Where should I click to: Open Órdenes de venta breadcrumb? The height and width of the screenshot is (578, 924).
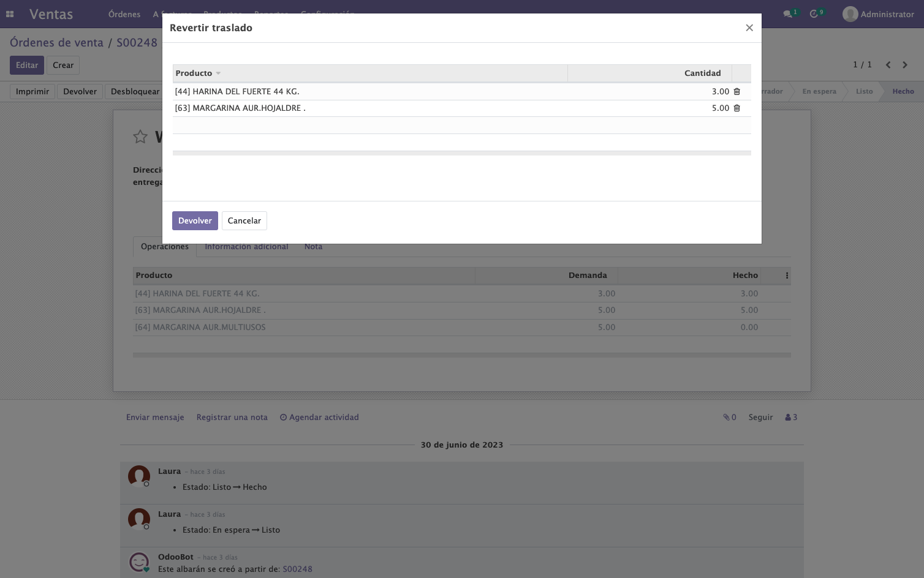click(x=56, y=42)
